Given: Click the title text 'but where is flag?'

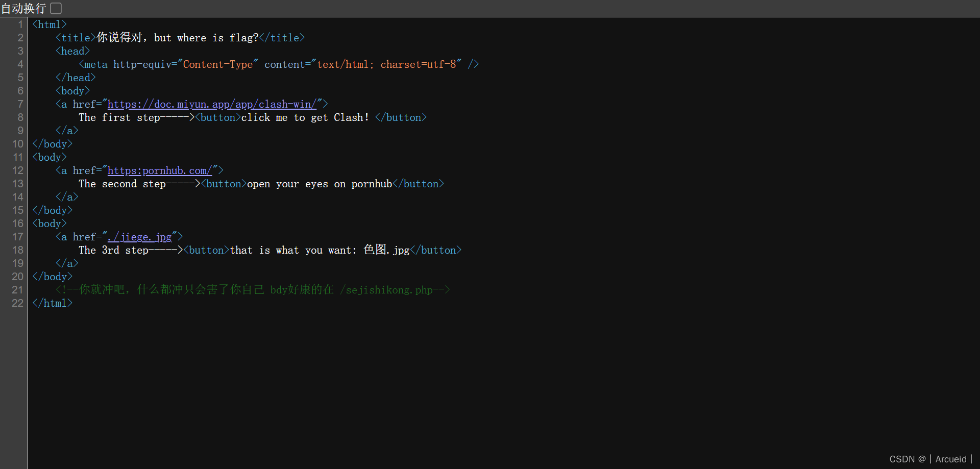Looking at the screenshot, I should pyautogui.click(x=206, y=38).
